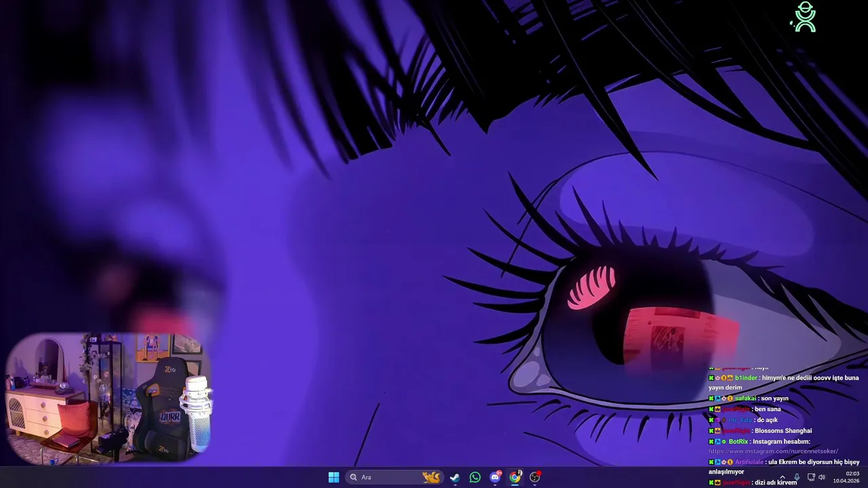
Task: Click username mr_Yalp in chat
Action: point(740,420)
